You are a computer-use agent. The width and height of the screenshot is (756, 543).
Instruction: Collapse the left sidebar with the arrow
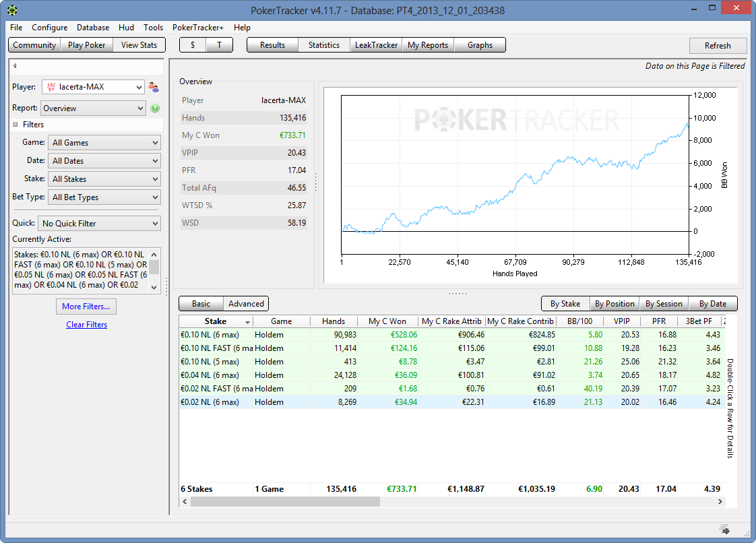pos(15,66)
